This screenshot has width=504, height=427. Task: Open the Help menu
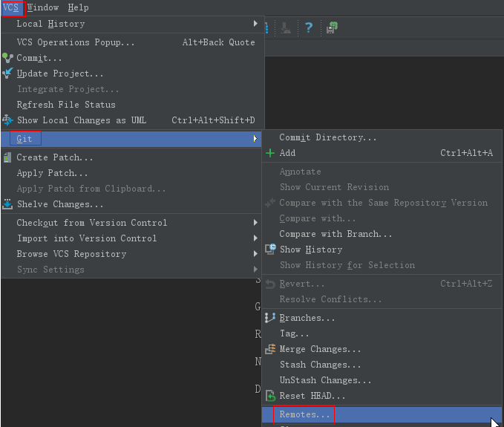coord(78,7)
